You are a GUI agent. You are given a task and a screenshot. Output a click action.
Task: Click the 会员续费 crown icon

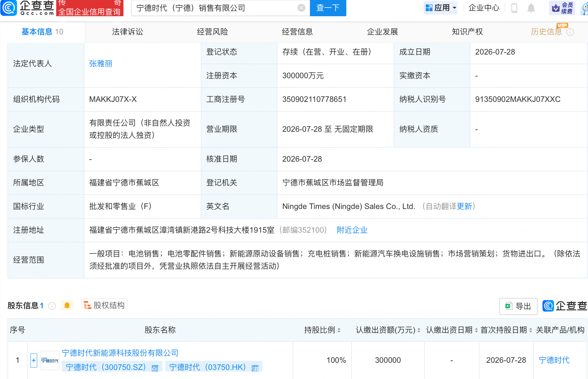[562, 8]
